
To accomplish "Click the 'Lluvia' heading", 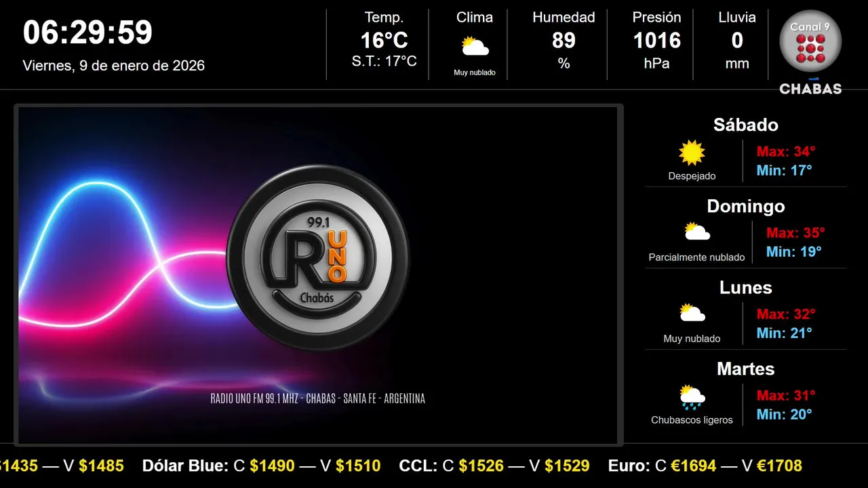I will pyautogui.click(x=737, y=18).
